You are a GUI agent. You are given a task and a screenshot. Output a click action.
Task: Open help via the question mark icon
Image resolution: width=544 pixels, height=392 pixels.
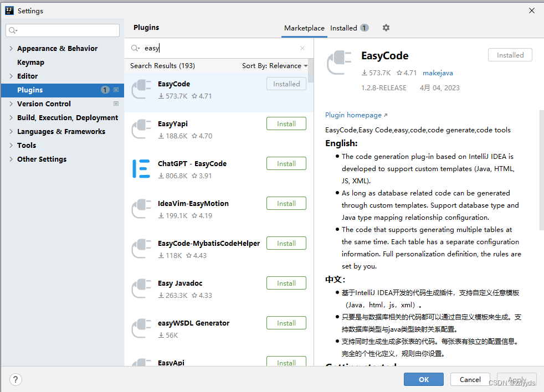(x=15, y=379)
